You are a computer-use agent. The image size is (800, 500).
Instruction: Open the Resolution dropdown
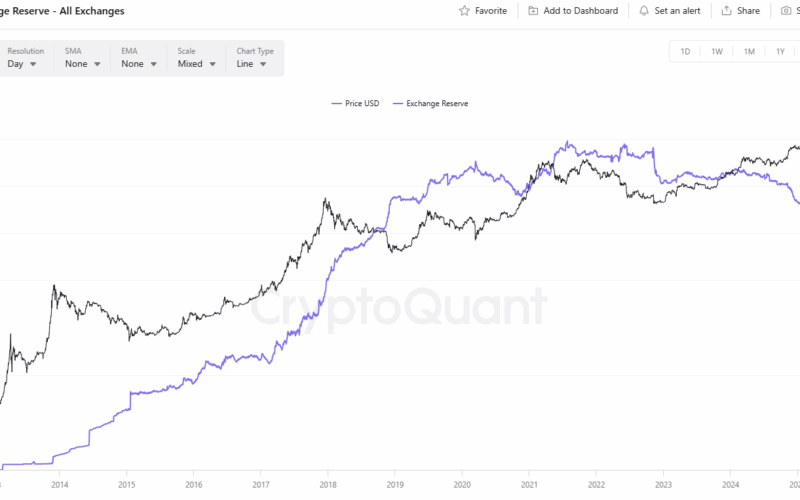pos(22,64)
